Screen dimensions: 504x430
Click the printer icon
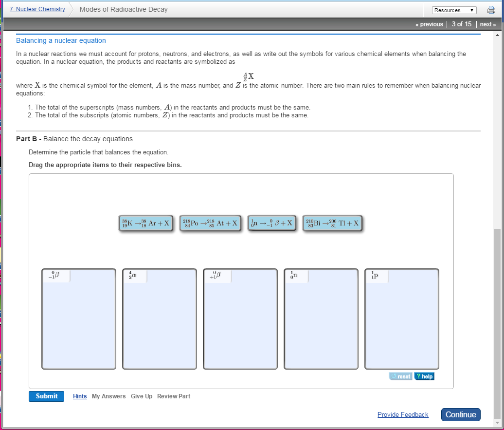pyautogui.click(x=491, y=10)
